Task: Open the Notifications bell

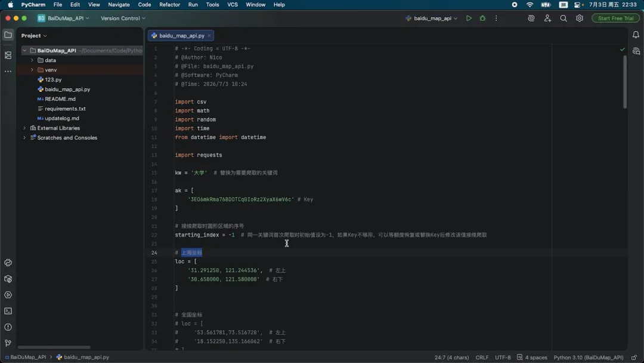Action: [636, 35]
